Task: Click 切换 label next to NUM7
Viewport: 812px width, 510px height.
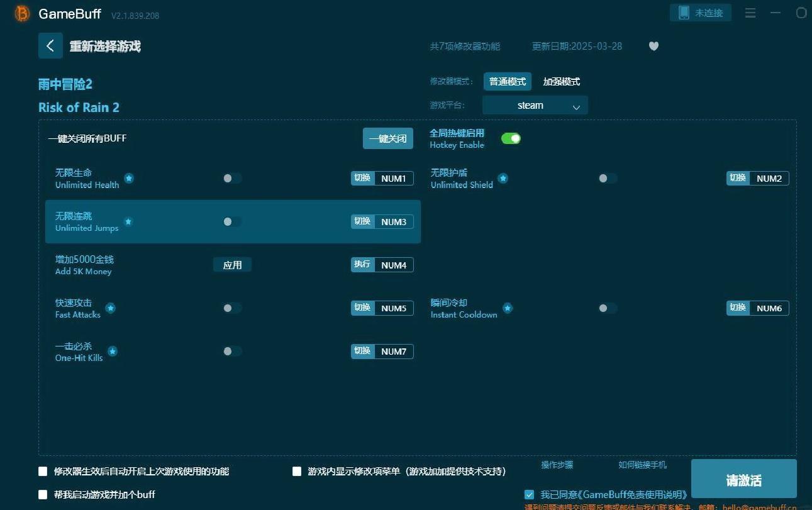Action: click(362, 351)
